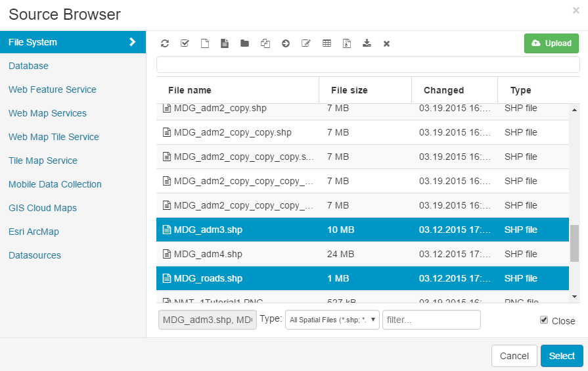Click the chevron arrow on File System
Screen dimensions: 588x371
[132, 41]
